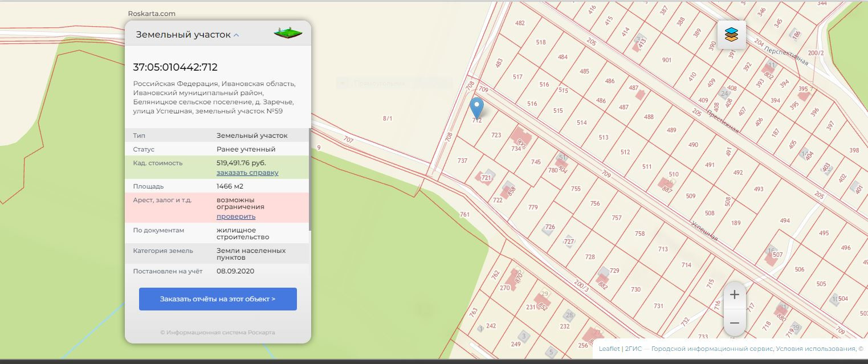The image size is (868, 364).
Task: Open the map layers switcher
Action: [x=731, y=35]
